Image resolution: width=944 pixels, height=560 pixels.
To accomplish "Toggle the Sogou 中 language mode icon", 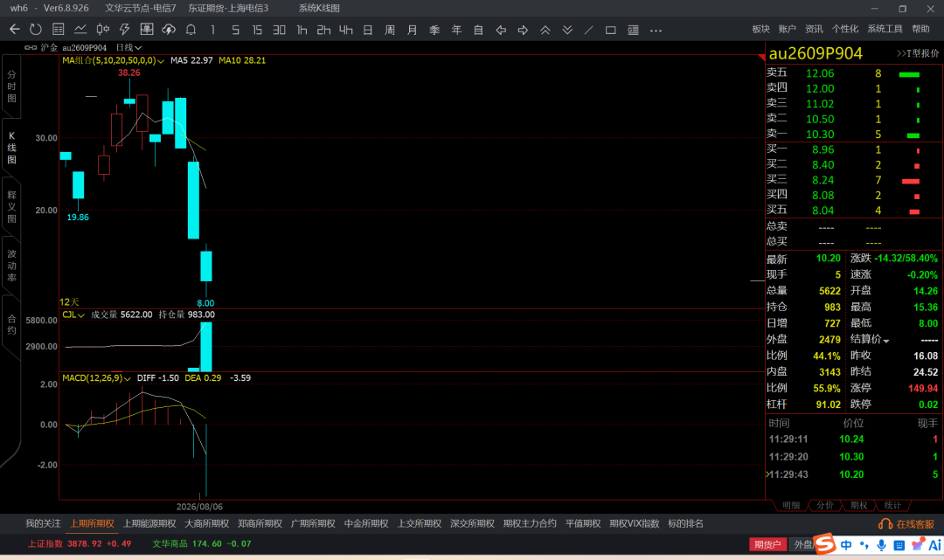I will 846,545.
